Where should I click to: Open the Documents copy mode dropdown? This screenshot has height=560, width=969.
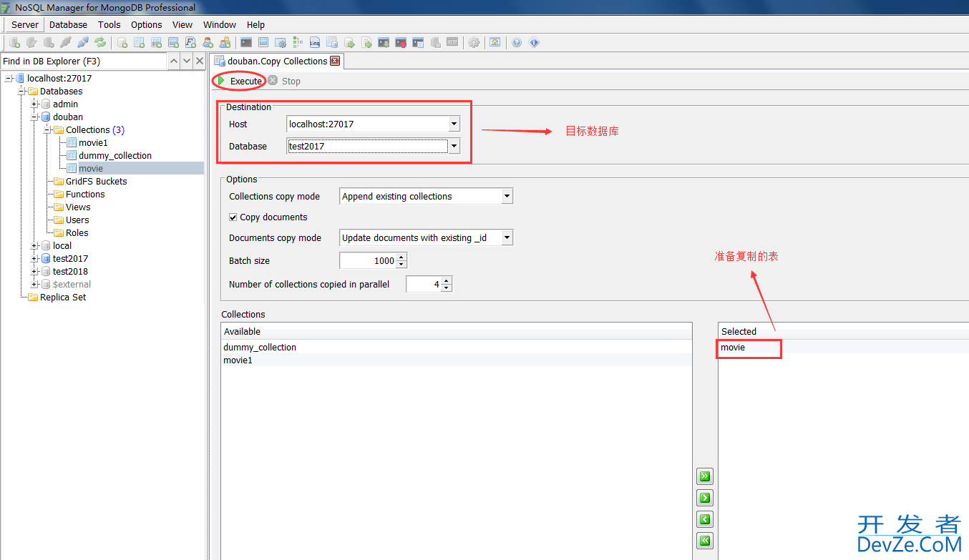coord(507,237)
